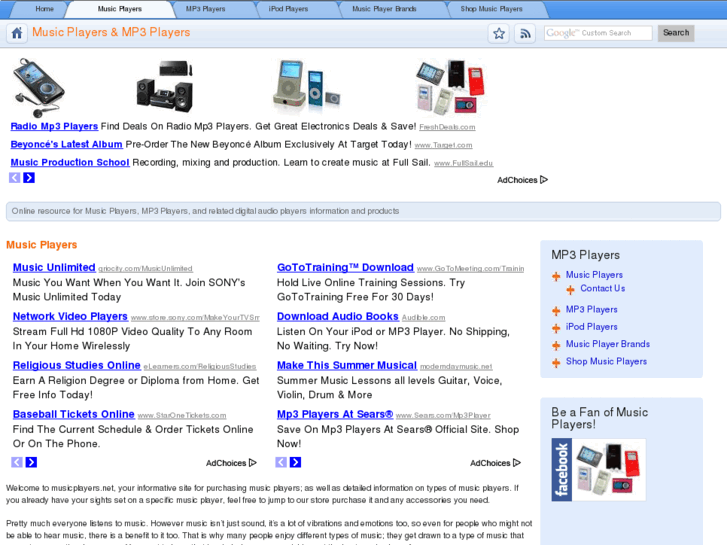Click Facebook fan box MP3 players image
Viewport: 727px width, 545px height.
pos(609,470)
